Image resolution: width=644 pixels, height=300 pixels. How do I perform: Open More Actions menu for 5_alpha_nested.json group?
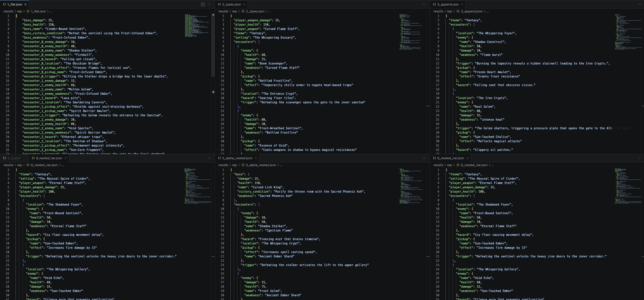tap(424, 158)
